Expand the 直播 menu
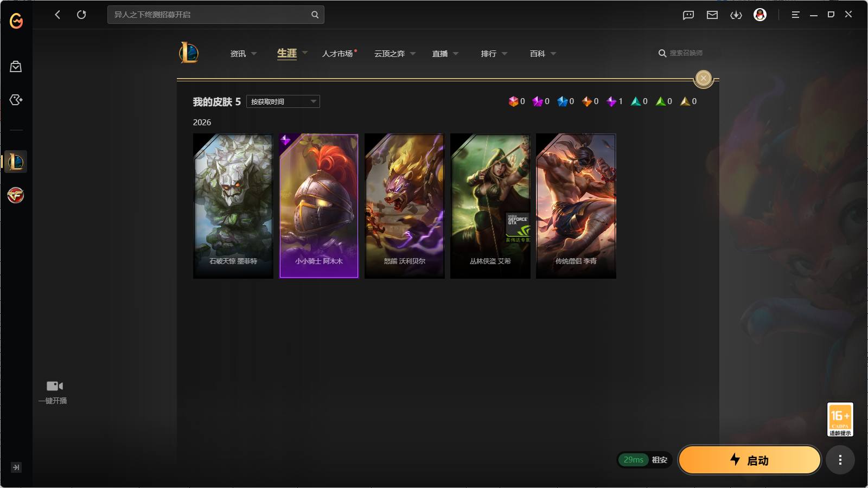This screenshot has width=868, height=488. pyautogui.click(x=445, y=54)
